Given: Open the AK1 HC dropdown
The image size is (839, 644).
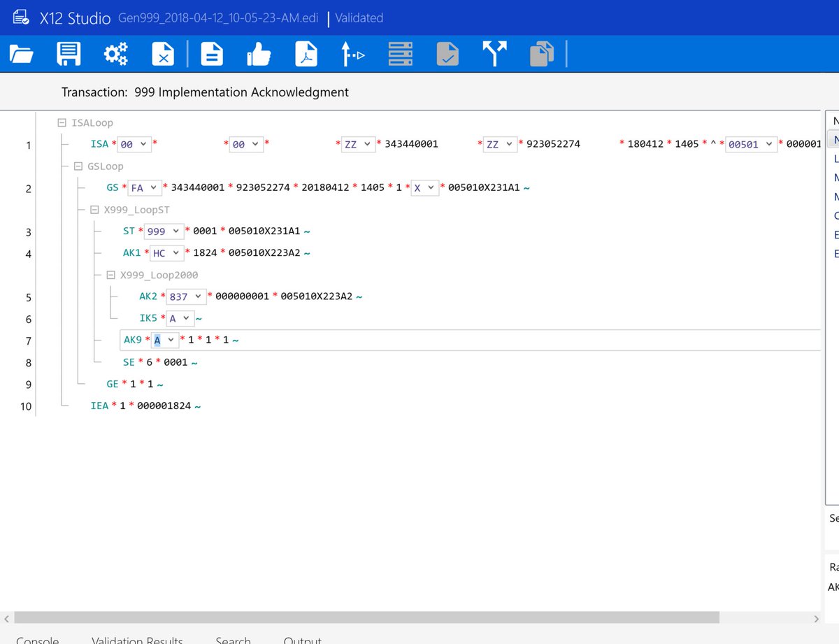Looking at the screenshot, I should click(x=166, y=253).
